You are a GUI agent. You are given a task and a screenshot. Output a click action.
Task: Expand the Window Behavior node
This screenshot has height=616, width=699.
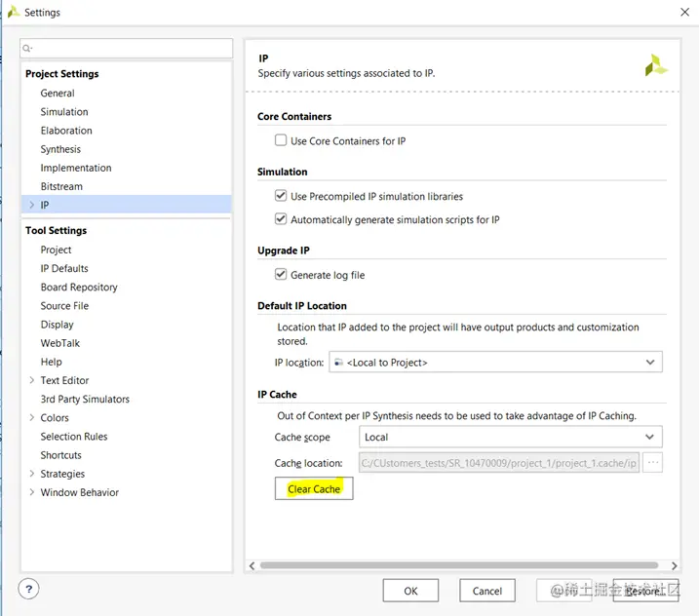[x=31, y=492]
